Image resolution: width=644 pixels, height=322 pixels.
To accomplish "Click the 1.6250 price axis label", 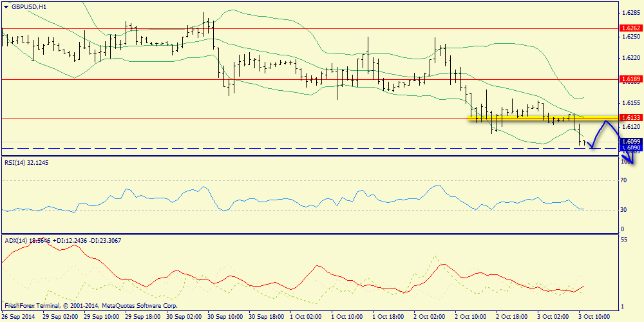I will pyautogui.click(x=630, y=37).
